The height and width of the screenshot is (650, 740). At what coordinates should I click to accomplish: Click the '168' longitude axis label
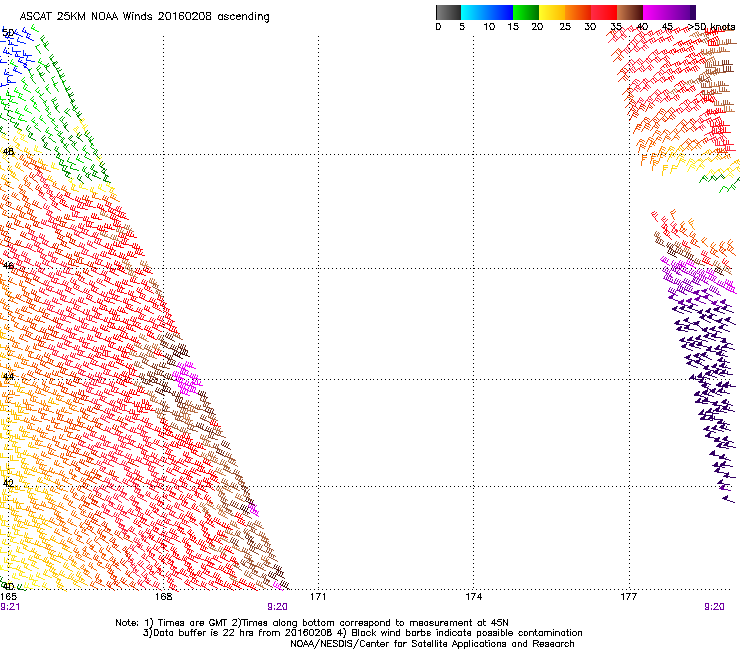tap(163, 597)
